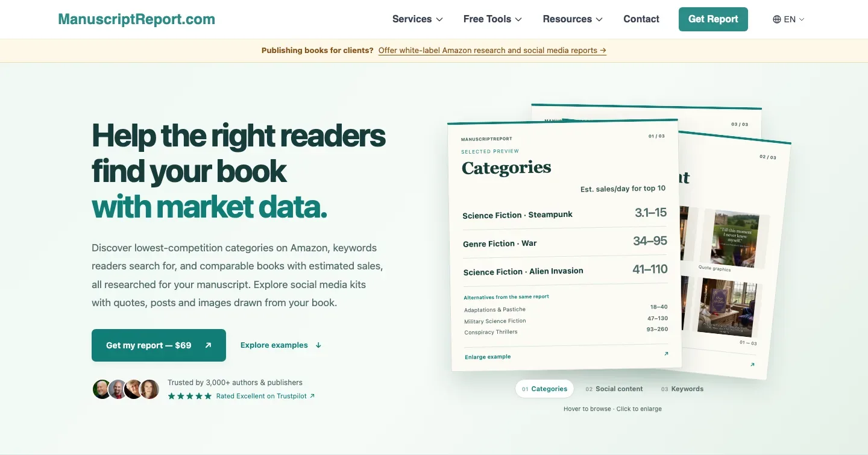
Task: Click the globe language icon
Action: 776,19
